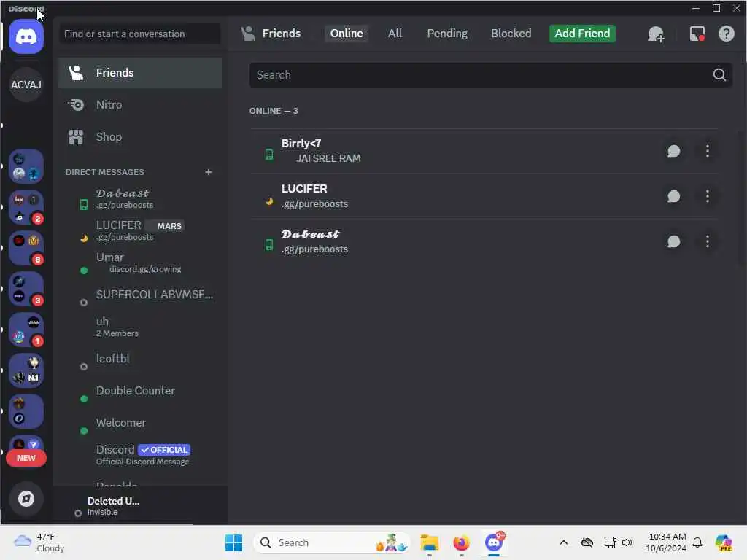This screenshot has width=747, height=560.
Task: Open more options for Birrly<7
Action: click(x=708, y=151)
